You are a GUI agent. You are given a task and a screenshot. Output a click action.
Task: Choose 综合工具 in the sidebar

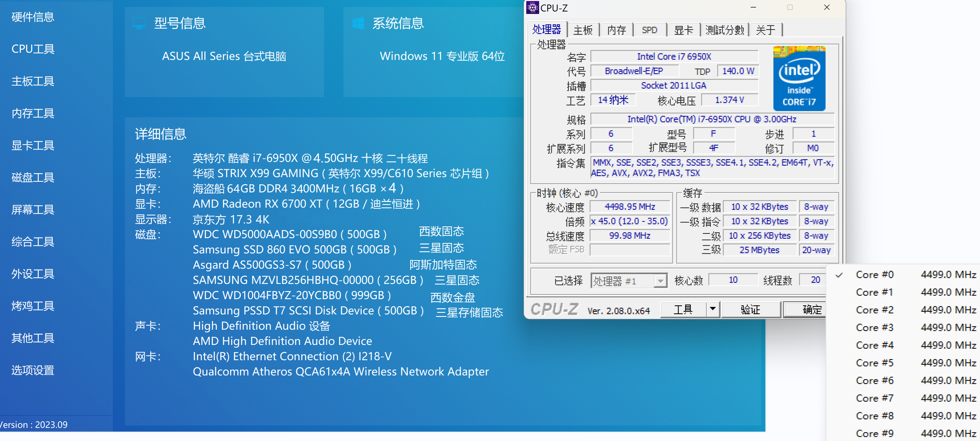(x=33, y=241)
